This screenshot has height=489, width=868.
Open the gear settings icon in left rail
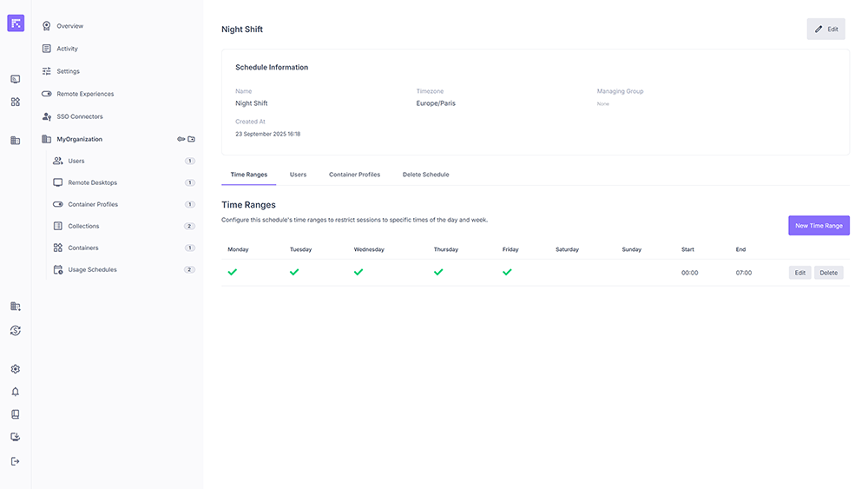tap(15, 369)
